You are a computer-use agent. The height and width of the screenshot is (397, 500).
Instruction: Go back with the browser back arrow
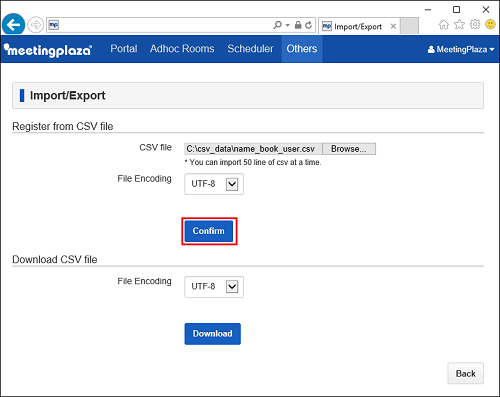[13, 25]
